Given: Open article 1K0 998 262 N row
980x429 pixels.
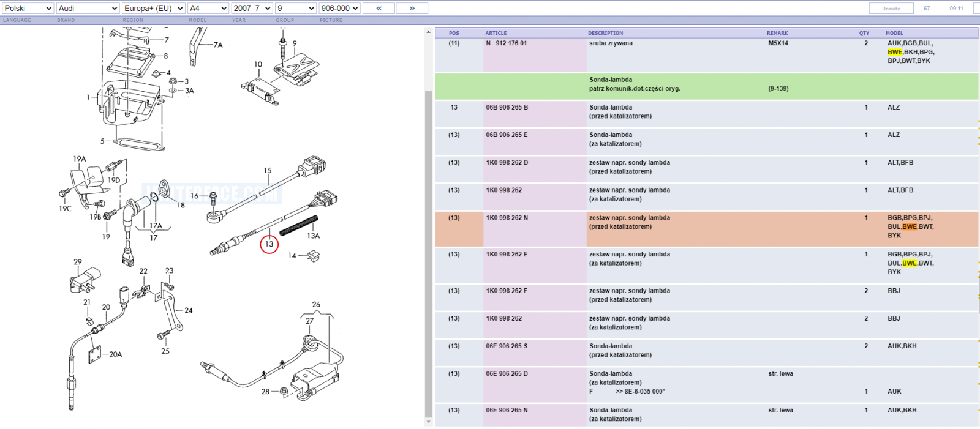Looking at the screenshot, I should click(x=706, y=229).
